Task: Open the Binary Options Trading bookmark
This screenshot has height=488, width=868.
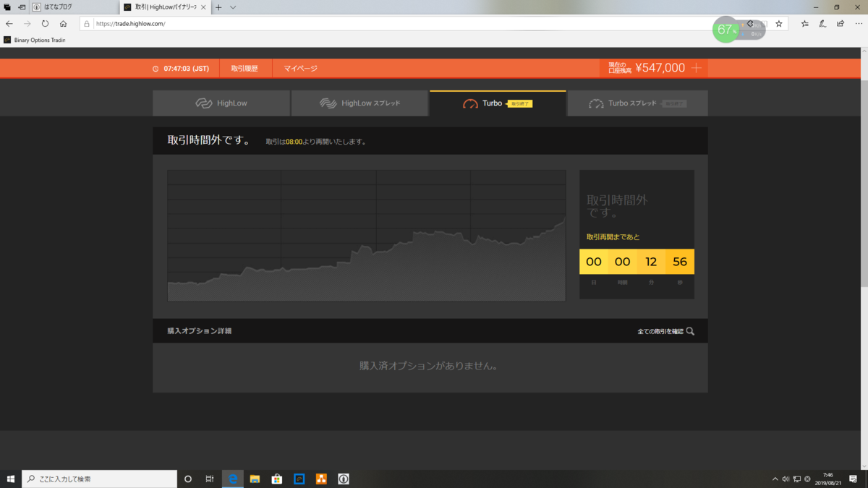Action: (x=35, y=40)
